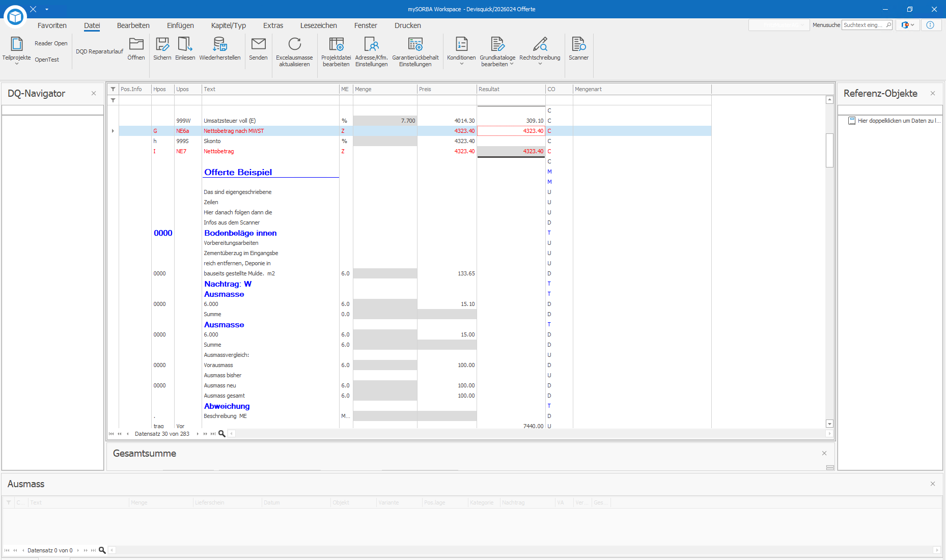The height and width of the screenshot is (560, 946).
Task: Select the 'Bodenbeläge innen' heading row
Action: 240,233
